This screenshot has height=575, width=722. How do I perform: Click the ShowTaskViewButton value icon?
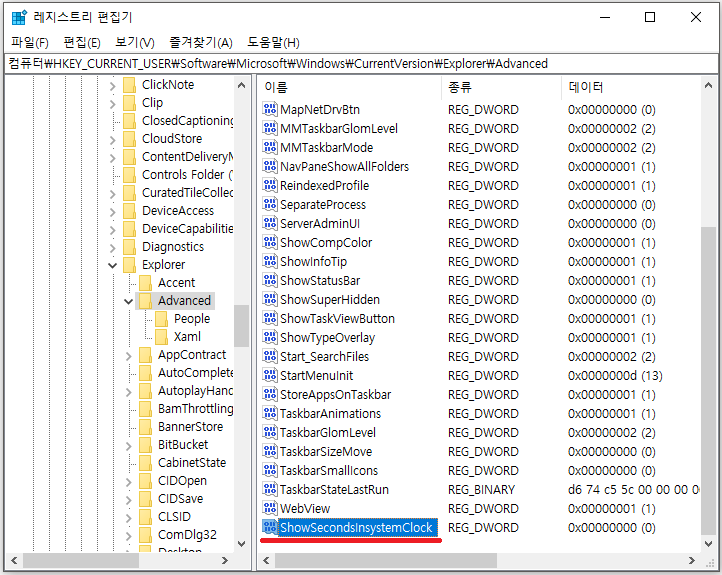click(270, 318)
